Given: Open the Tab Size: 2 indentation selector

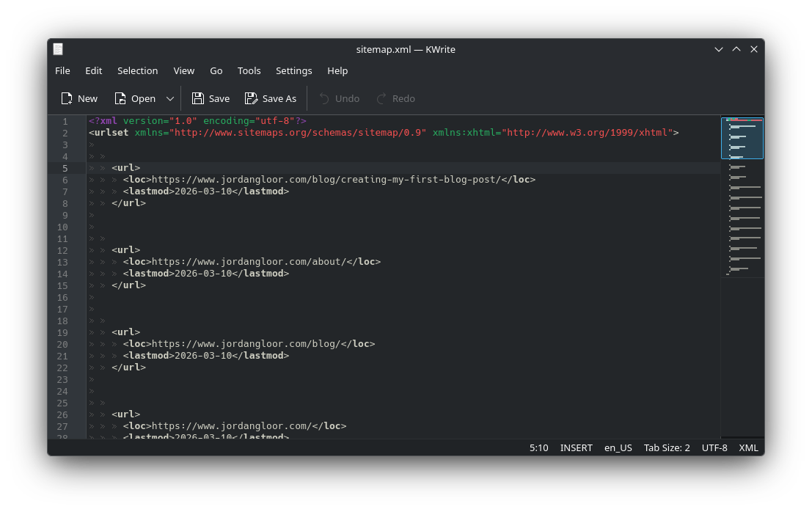Looking at the screenshot, I should click(667, 447).
